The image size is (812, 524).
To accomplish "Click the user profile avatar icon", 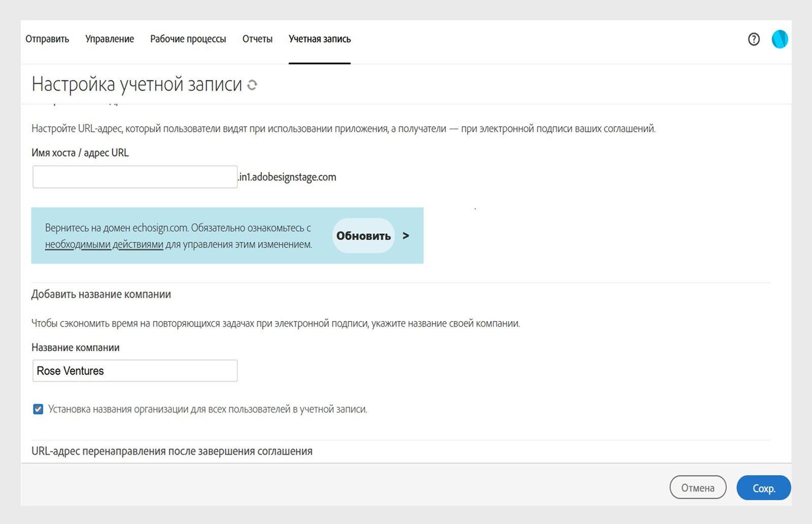I will click(780, 39).
